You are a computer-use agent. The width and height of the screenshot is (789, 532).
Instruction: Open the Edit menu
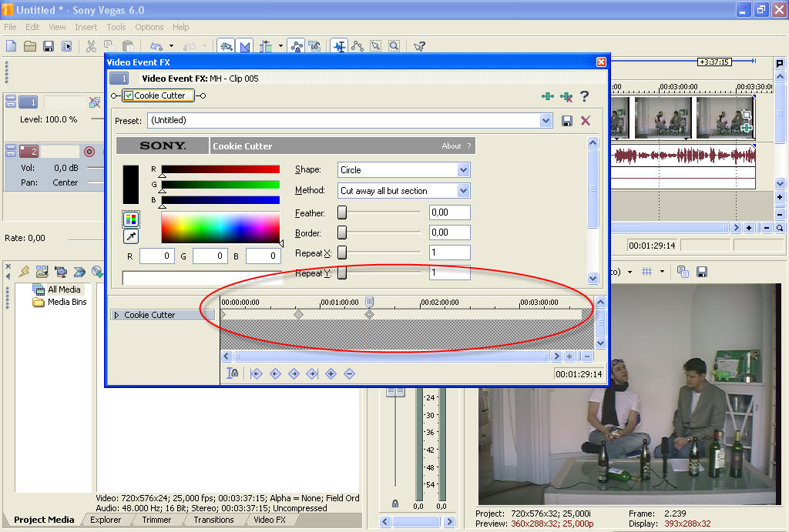click(x=32, y=27)
